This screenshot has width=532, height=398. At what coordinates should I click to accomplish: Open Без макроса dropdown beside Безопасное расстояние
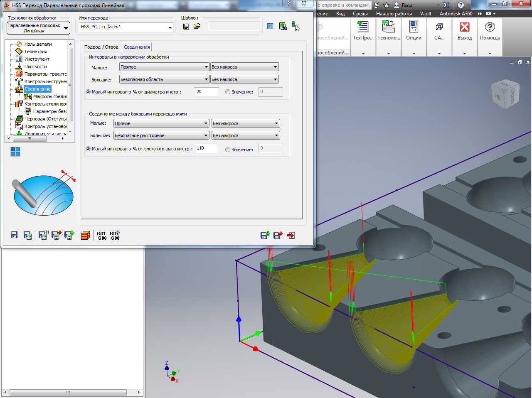click(x=246, y=135)
